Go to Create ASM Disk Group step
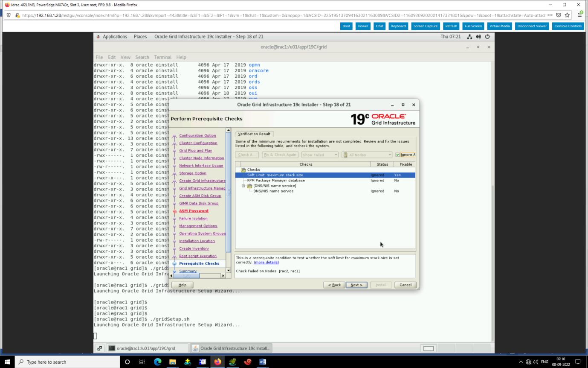 tap(200, 196)
